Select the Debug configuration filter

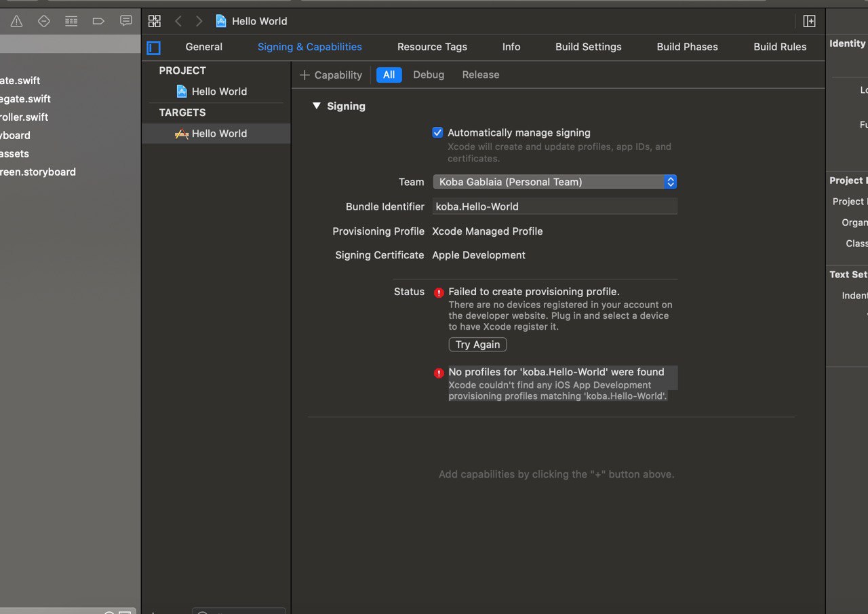coord(429,75)
